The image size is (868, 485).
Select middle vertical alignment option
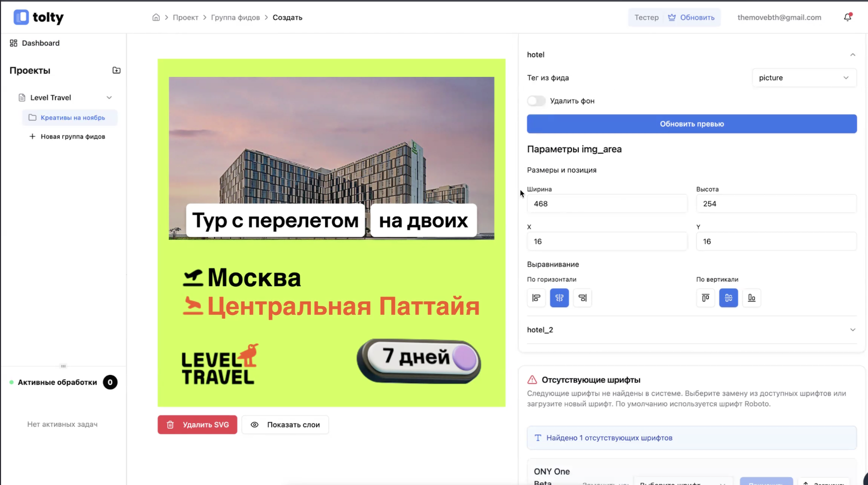click(x=728, y=298)
